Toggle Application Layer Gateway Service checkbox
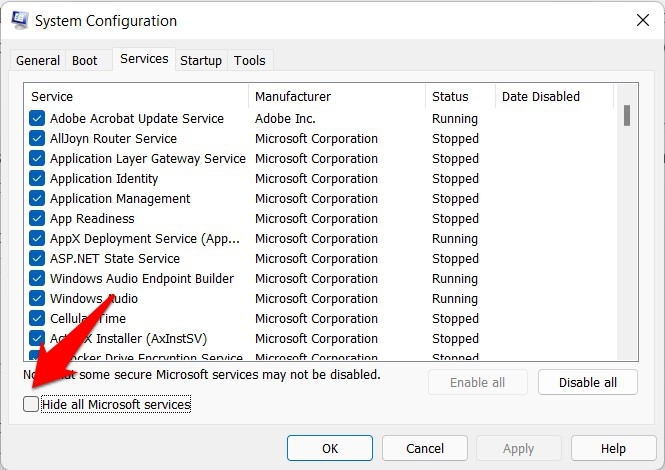The height and width of the screenshot is (470, 665). point(37,158)
